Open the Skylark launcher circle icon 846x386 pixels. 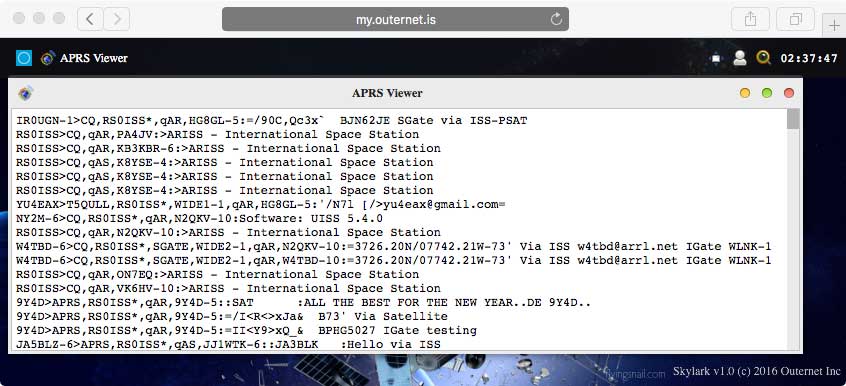pyautogui.click(x=24, y=58)
